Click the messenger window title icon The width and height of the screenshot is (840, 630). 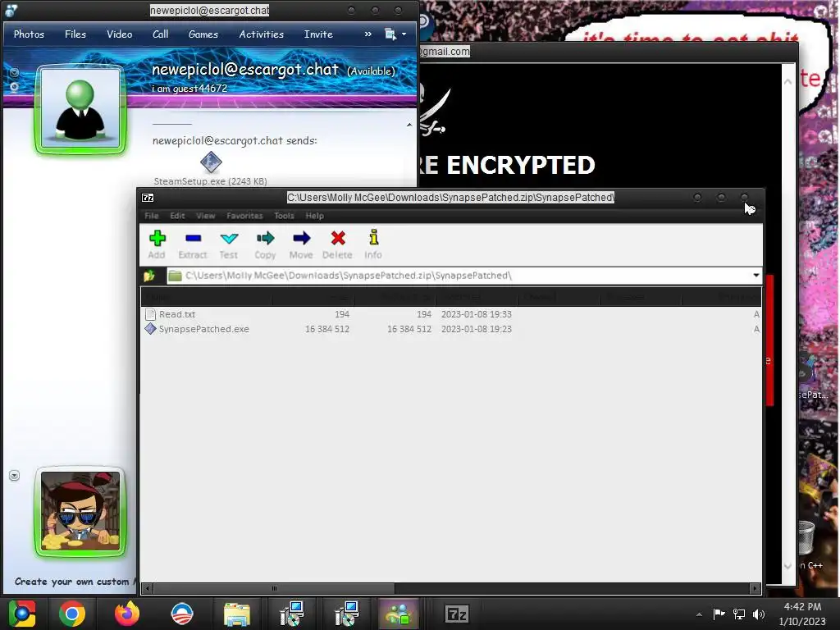[11, 10]
